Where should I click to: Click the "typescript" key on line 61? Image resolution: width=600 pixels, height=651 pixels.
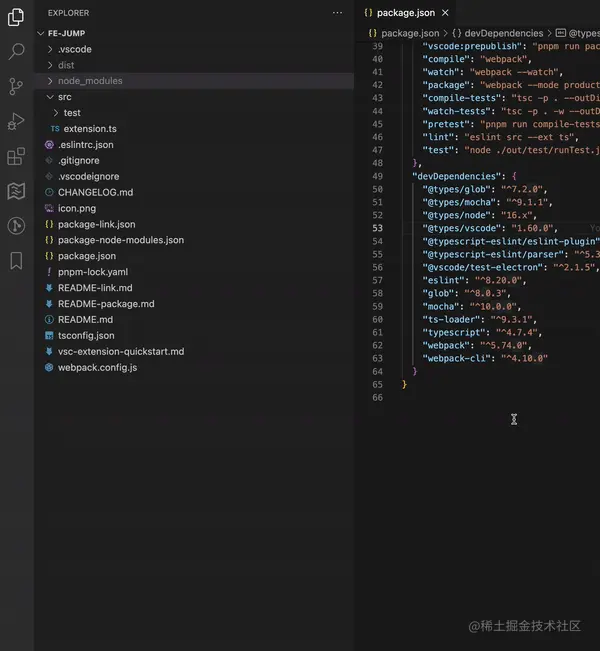click(x=454, y=333)
